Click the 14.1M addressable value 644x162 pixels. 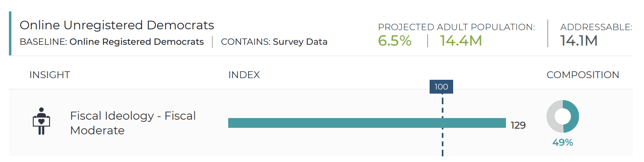pyautogui.click(x=579, y=41)
